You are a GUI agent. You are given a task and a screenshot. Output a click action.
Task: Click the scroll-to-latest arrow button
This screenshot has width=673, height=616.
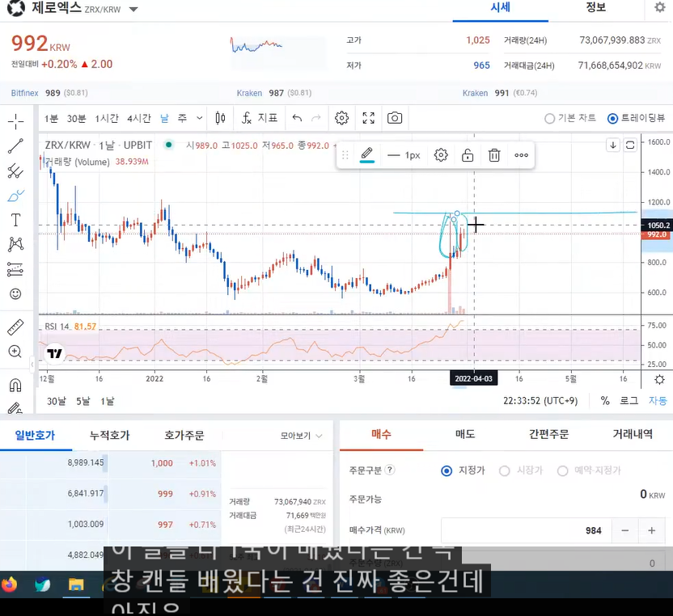coord(613,145)
